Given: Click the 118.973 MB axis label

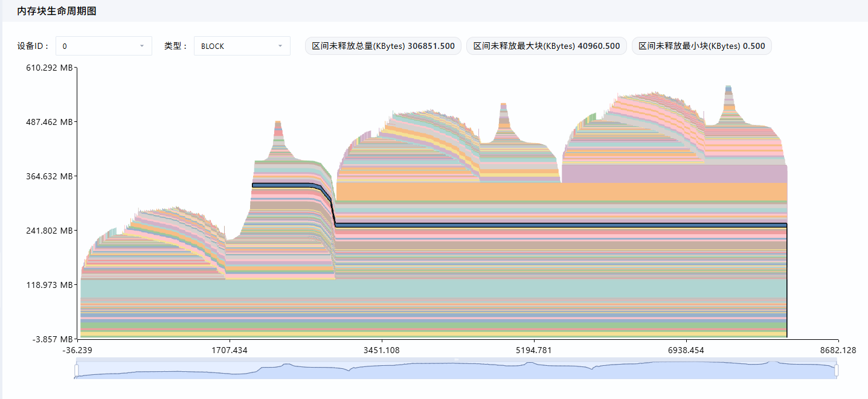Looking at the screenshot, I should 49,285.
